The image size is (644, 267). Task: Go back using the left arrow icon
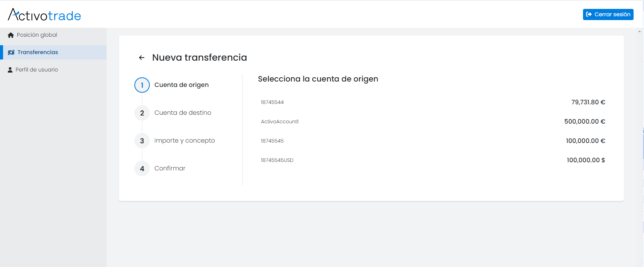pyautogui.click(x=142, y=58)
